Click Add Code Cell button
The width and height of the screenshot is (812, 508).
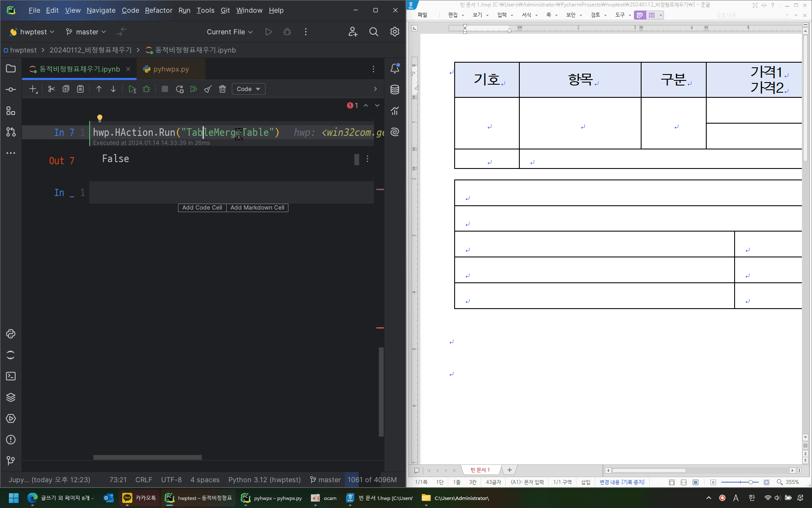point(202,207)
